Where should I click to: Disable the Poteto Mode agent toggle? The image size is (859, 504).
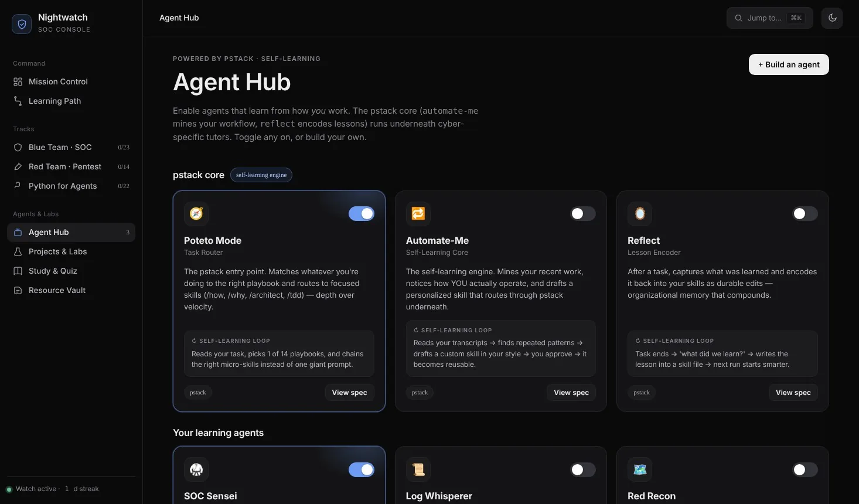tap(362, 213)
